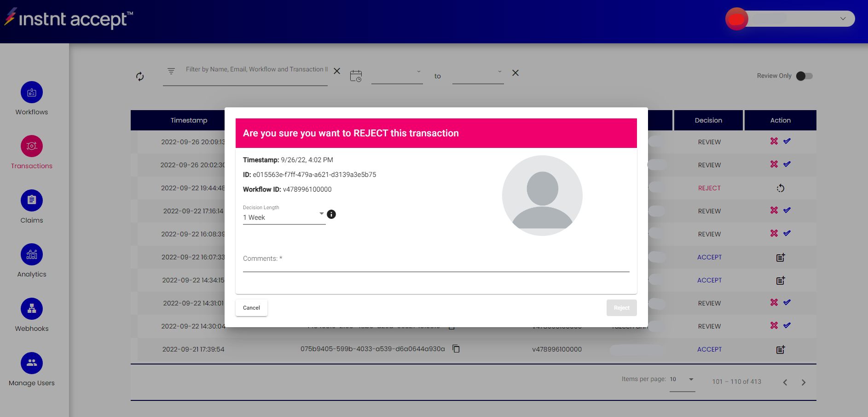Accept the 2022-09-26 20:09:13 transaction
Viewport: 868px width, 417px height.
(x=787, y=141)
